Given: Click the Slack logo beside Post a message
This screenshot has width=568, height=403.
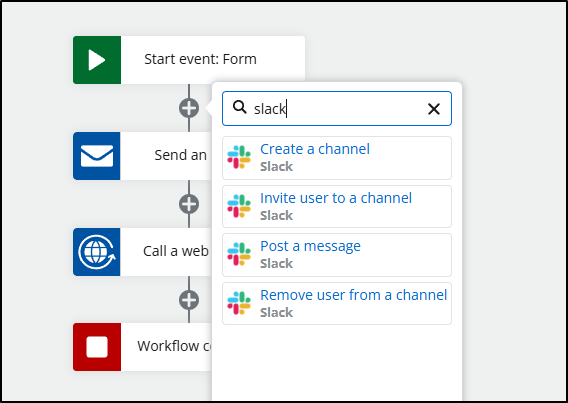Looking at the screenshot, I should (239, 254).
